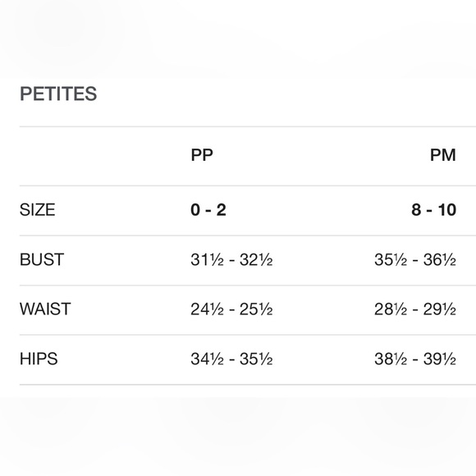The height and width of the screenshot is (476, 476).
Task: Click the PETITES section heading
Action: pyautogui.click(x=58, y=94)
